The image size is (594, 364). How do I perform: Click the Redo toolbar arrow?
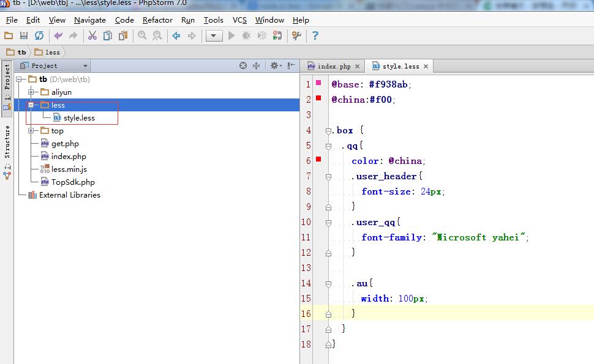[73, 35]
